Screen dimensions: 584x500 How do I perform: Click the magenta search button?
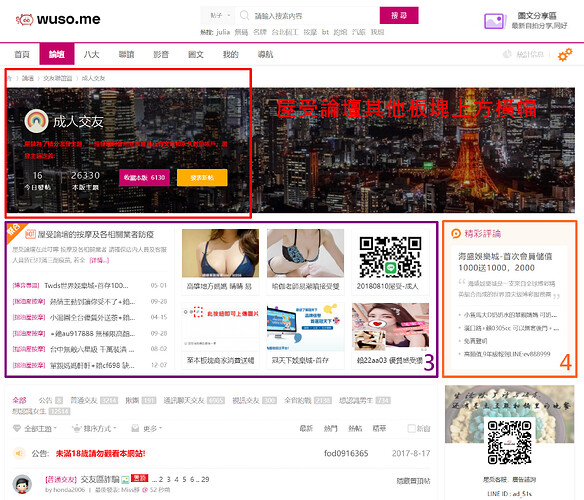[399, 15]
